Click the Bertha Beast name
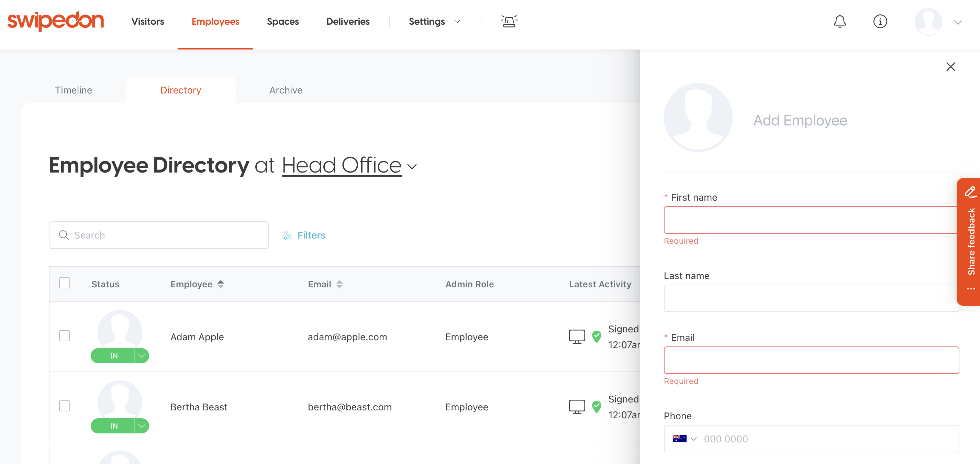980x464 pixels. pyautogui.click(x=199, y=407)
